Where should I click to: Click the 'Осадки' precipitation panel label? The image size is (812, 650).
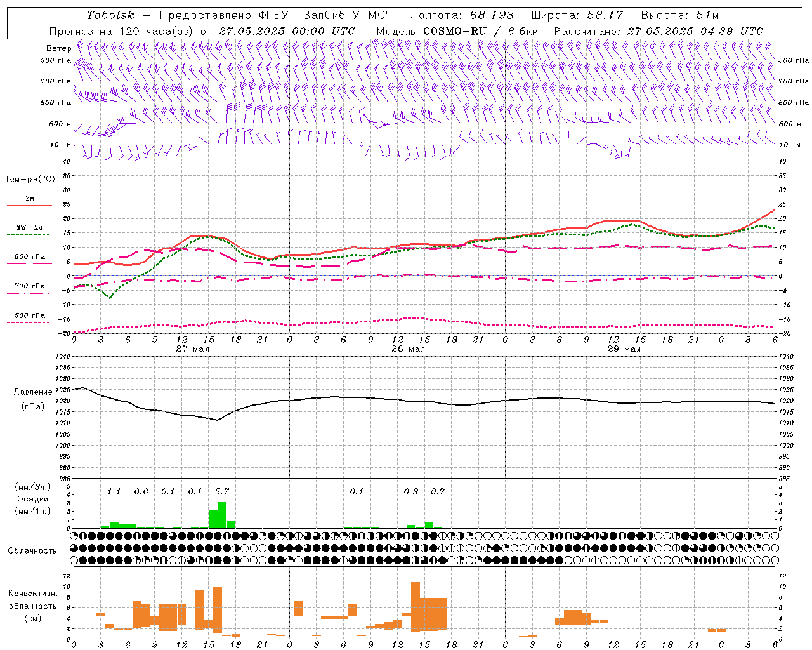point(33,499)
